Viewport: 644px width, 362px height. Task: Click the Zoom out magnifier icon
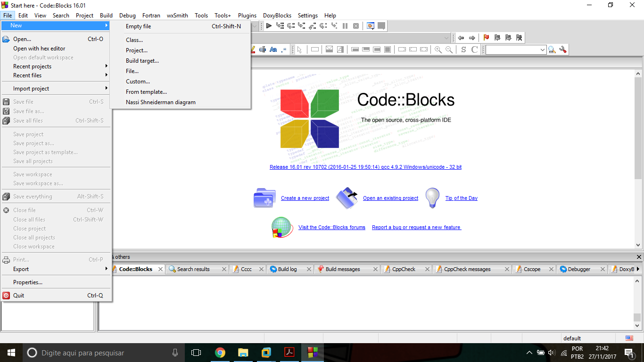click(449, 49)
